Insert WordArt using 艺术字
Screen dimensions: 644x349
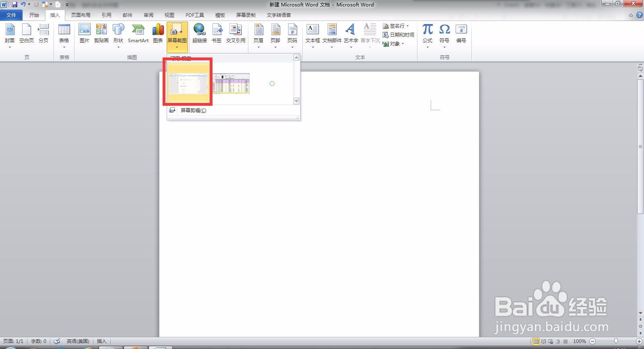point(351,36)
